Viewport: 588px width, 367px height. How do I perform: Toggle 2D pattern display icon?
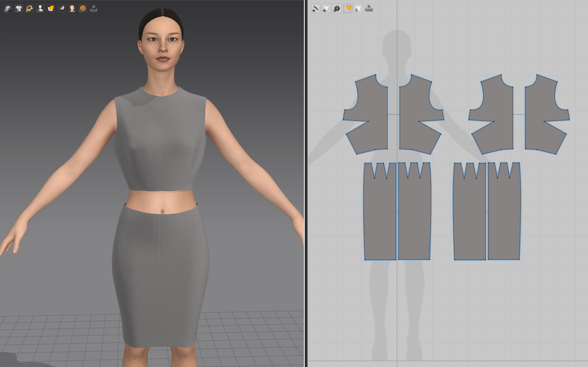click(326, 8)
